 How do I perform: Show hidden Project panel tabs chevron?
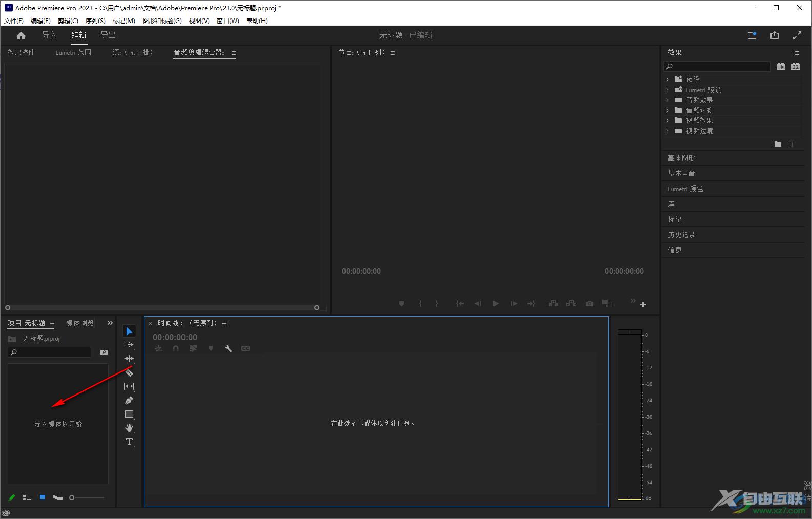click(x=110, y=323)
